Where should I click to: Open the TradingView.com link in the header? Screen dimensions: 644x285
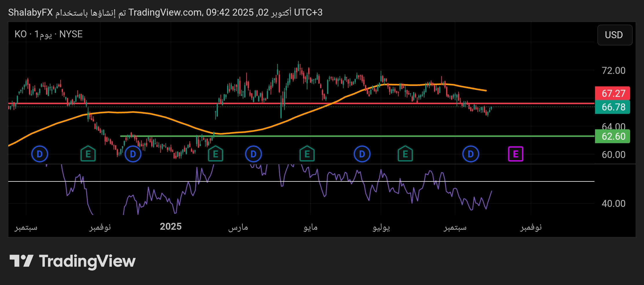click(x=165, y=12)
